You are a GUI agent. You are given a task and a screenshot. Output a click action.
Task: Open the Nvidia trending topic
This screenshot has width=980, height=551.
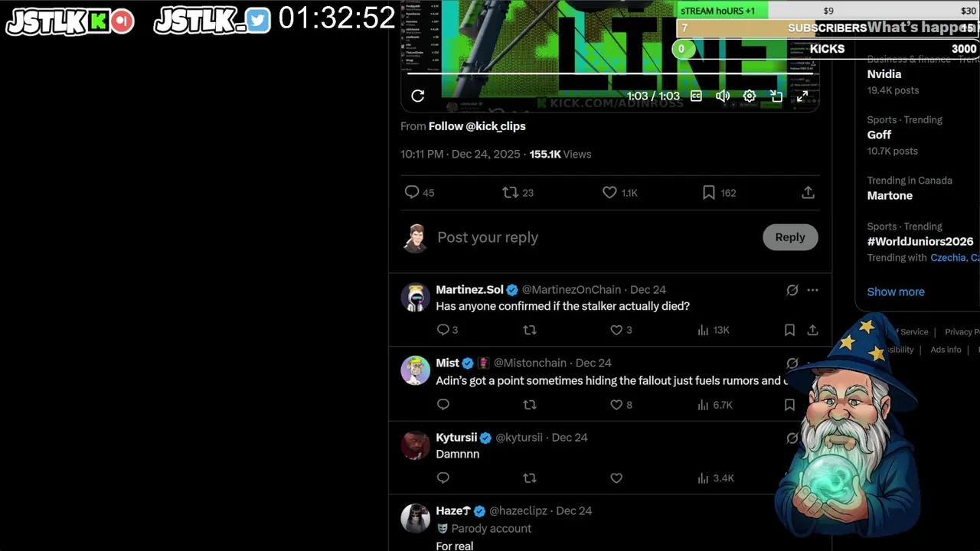[884, 74]
